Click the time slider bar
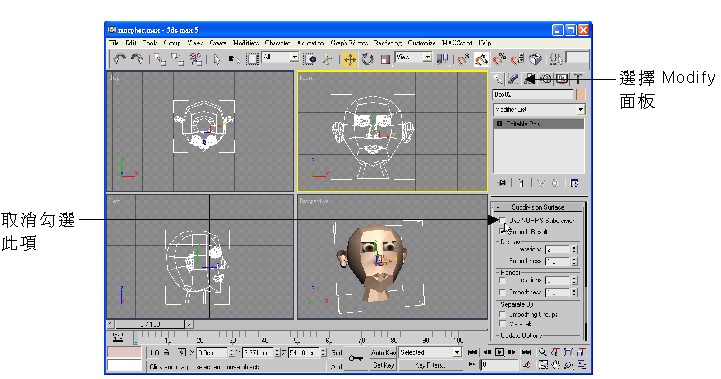This screenshot has height=379, width=721. click(x=149, y=324)
